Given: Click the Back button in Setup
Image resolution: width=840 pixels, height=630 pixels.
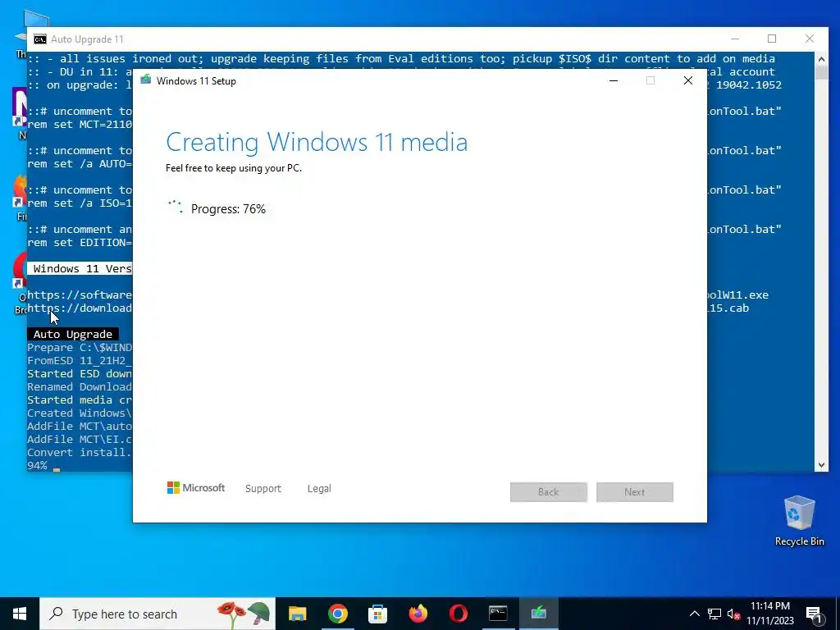Looking at the screenshot, I should [549, 492].
